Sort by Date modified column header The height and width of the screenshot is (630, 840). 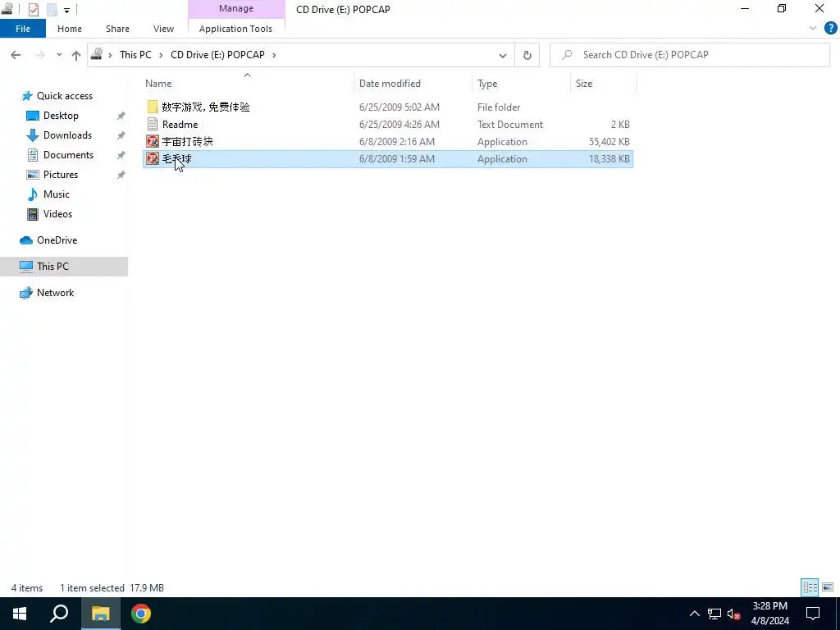click(413, 84)
